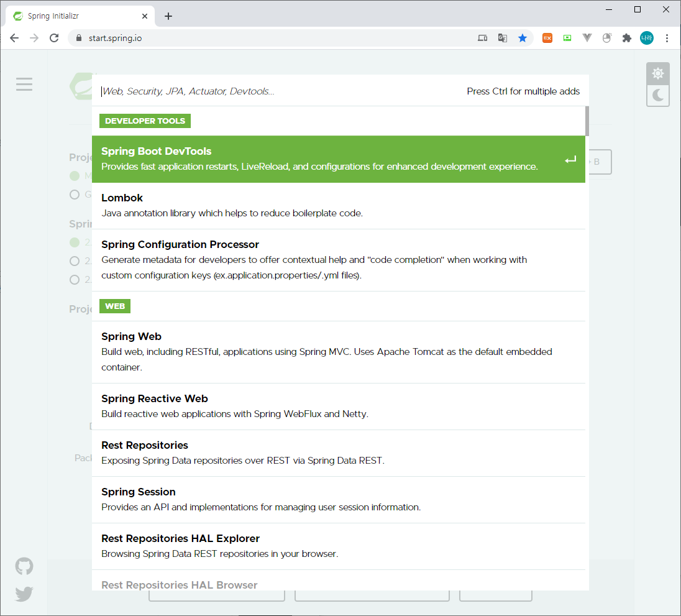Click the DEVELOPER TOOLS category label
The width and height of the screenshot is (681, 616).
(x=145, y=121)
